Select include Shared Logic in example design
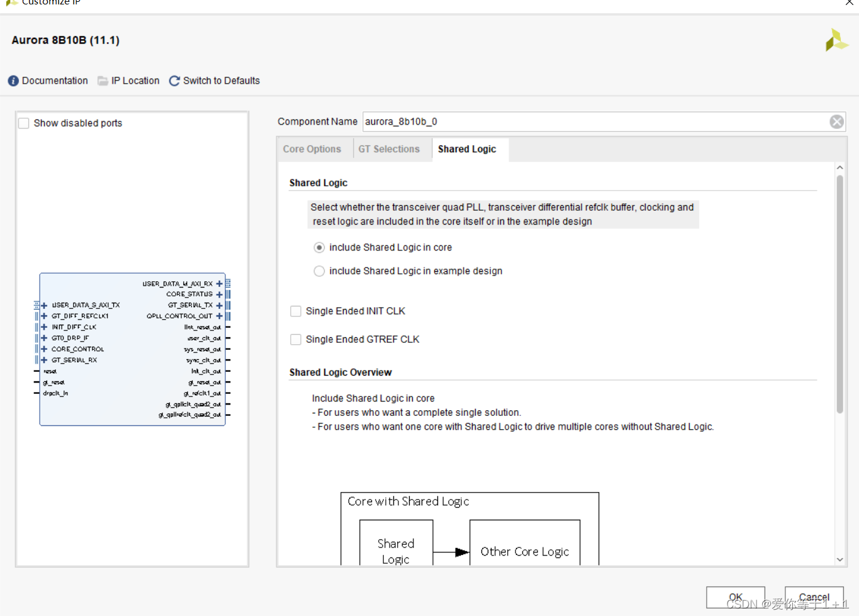The height and width of the screenshot is (616, 859). point(319,271)
